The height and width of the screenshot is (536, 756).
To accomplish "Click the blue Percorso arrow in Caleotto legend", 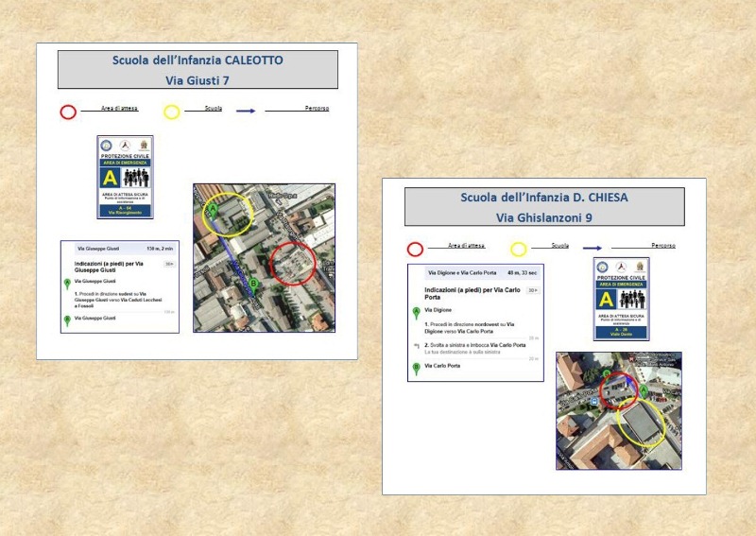I will pos(246,111).
